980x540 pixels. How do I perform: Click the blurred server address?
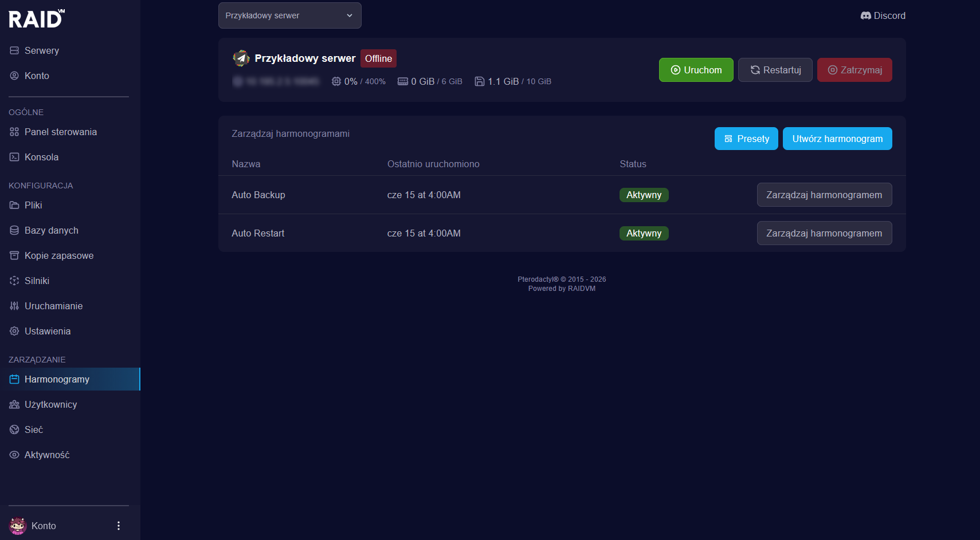(x=276, y=81)
